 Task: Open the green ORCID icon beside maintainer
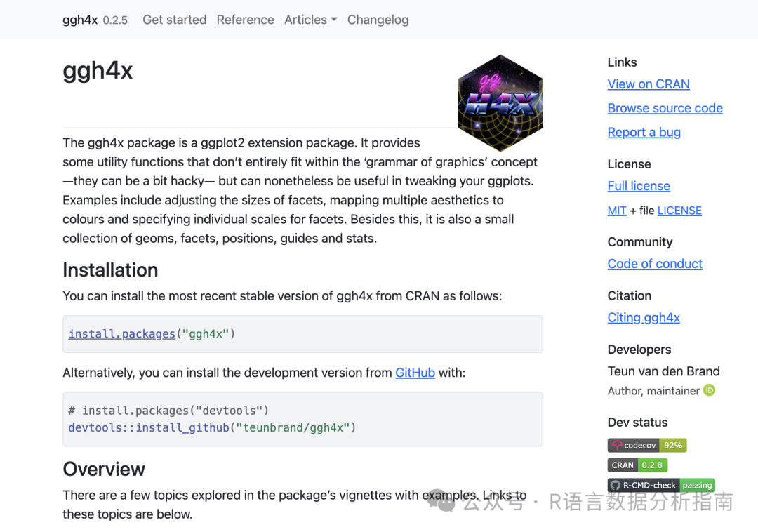tap(710, 390)
